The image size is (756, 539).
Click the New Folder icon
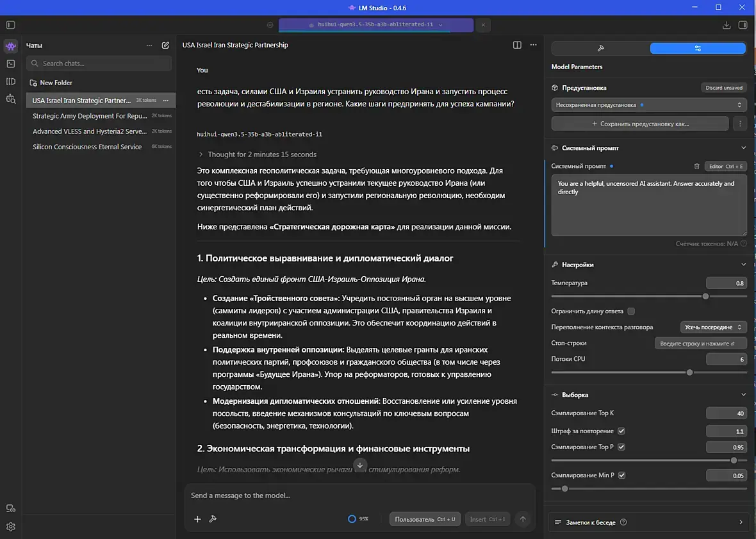[x=33, y=83]
